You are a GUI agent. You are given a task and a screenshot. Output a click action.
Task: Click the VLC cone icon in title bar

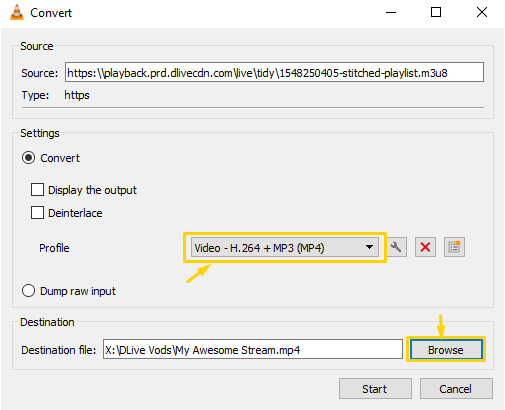(17, 13)
